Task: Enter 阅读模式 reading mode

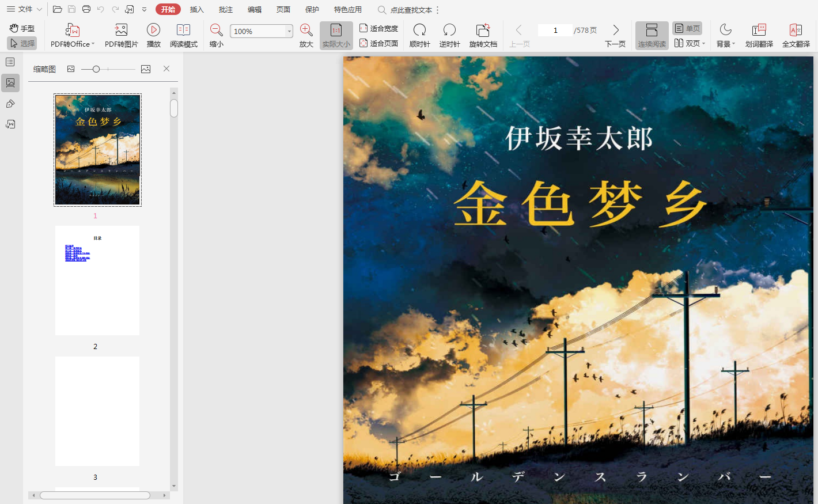Action: pos(183,36)
